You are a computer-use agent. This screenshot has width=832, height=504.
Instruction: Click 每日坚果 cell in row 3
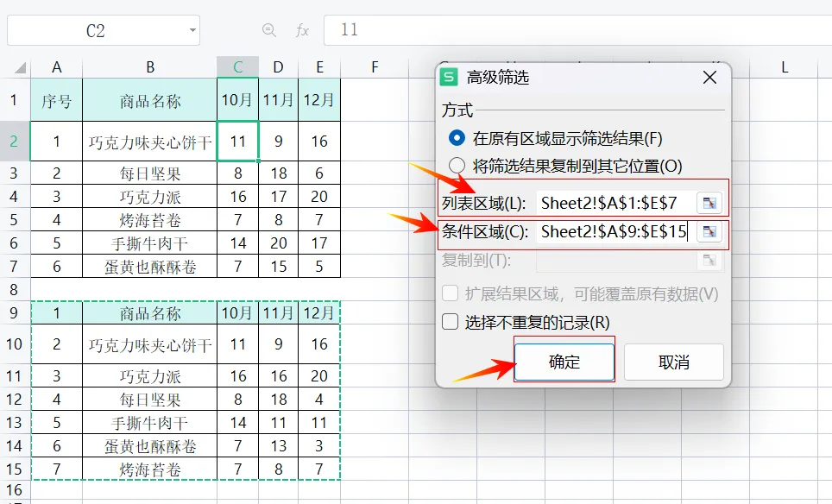point(149,173)
